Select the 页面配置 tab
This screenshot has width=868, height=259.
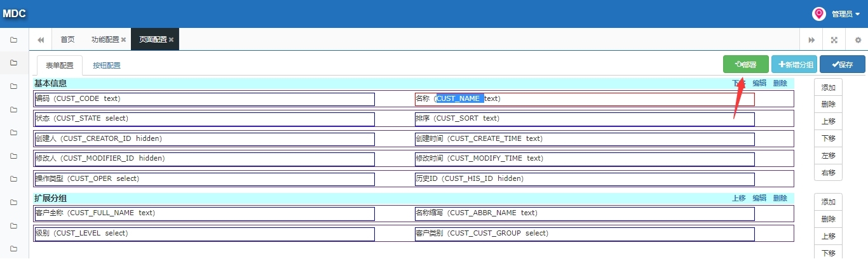pyautogui.click(x=153, y=39)
